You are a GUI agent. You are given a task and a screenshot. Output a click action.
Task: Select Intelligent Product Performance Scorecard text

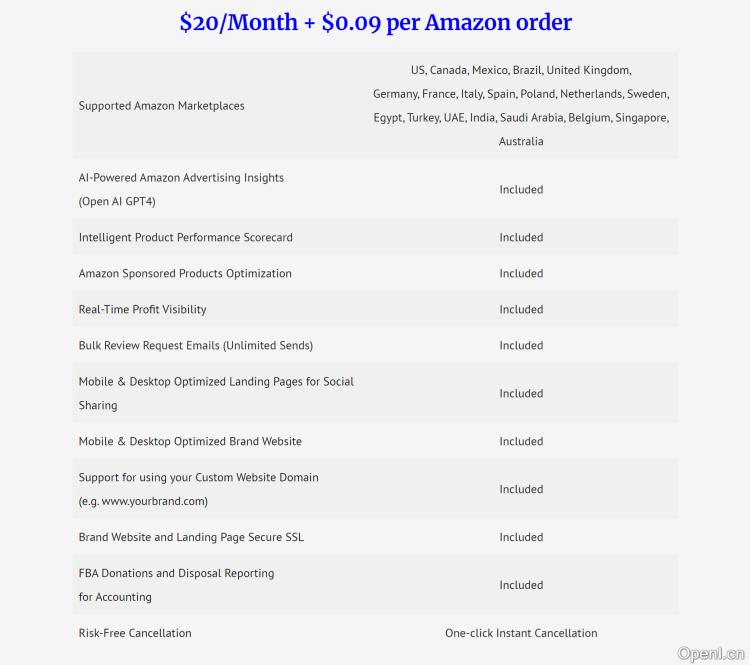(185, 238)
